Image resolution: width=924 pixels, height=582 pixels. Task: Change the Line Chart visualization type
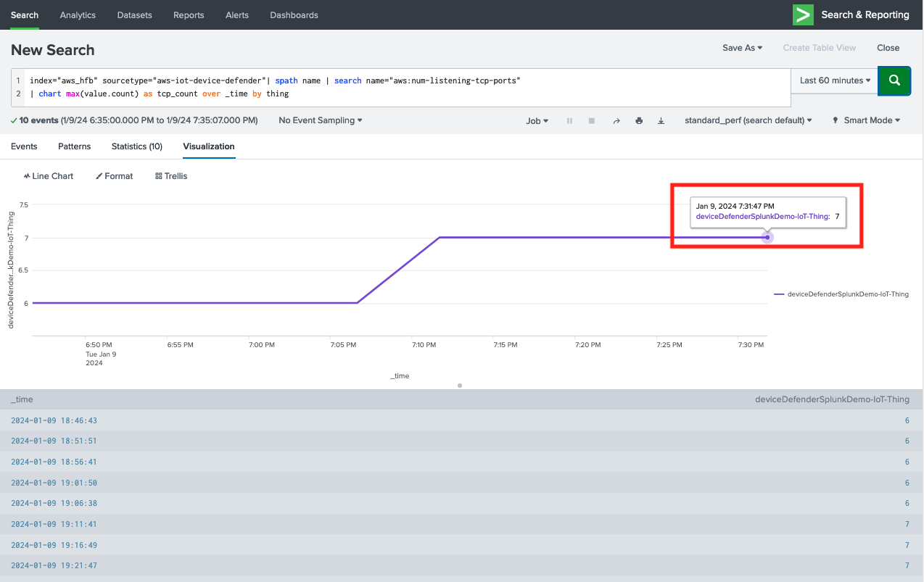click(x=48, y=175)
